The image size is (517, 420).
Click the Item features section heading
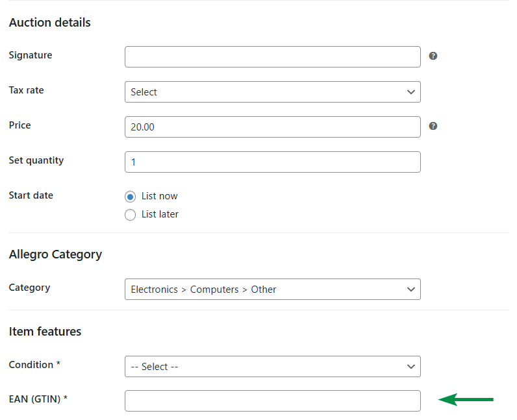pyautogui.click(x=45, y=332)
